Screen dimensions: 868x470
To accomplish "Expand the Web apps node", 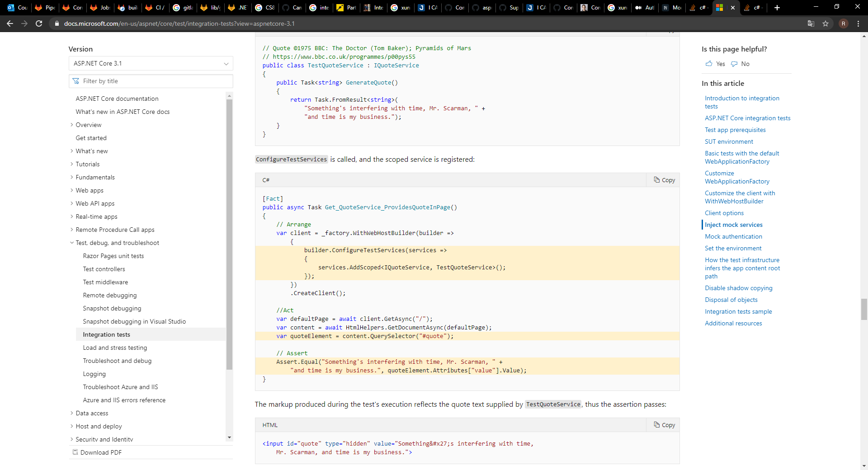I will [x=71, y=190].
